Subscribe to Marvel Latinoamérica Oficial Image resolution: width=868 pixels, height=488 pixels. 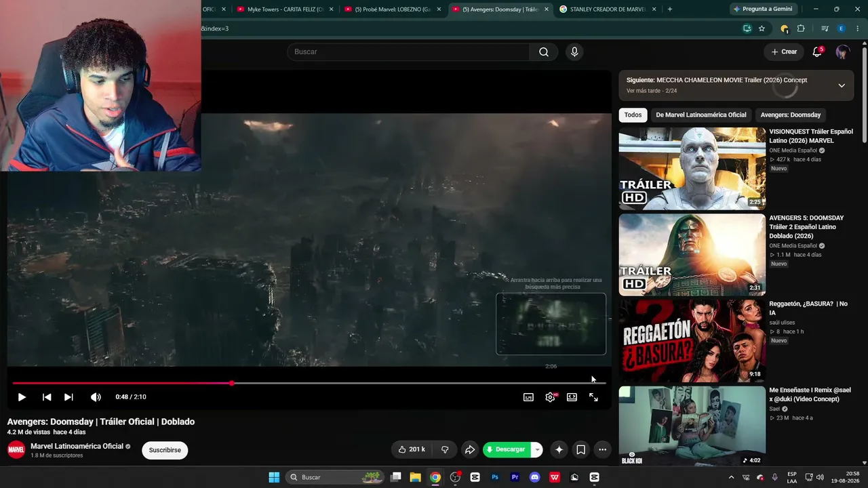pos(165,450)
